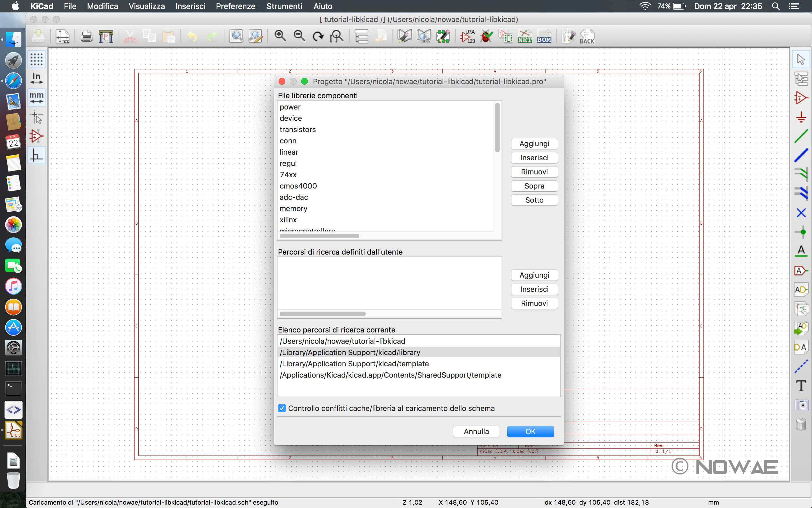Click the redraw view icon

(318, 36)
